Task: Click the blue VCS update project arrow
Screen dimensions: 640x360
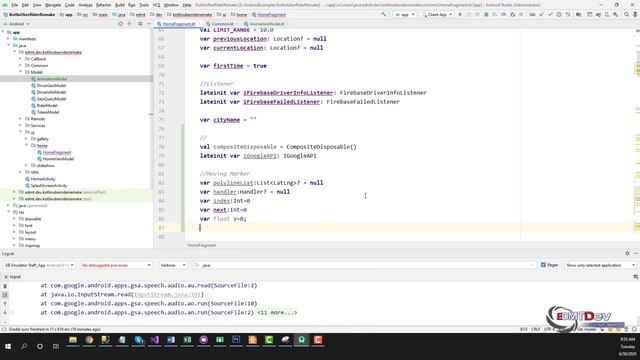Action: [x=542, y=15]
